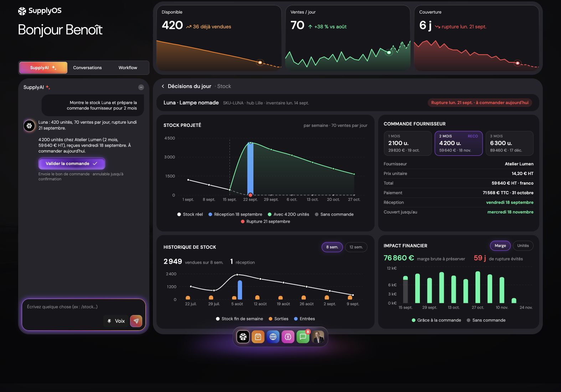Open the SupplyAI tab
Viewport: 561px width, 392px height.
(43, 68)
